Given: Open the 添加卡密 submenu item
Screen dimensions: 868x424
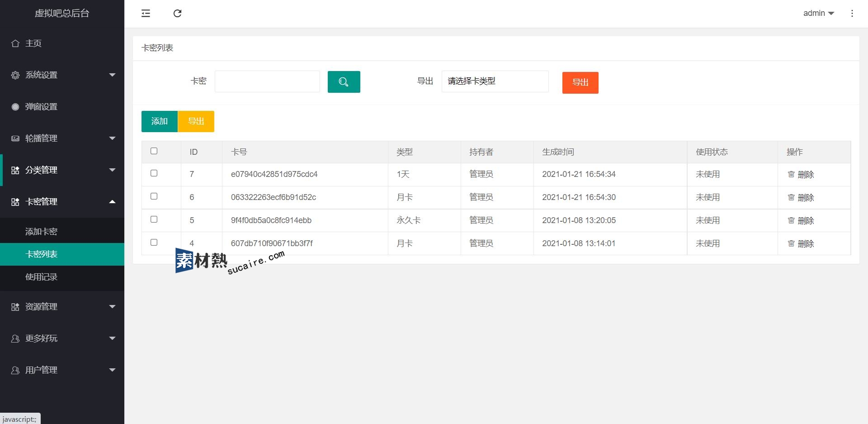Looking at the screenshot, I should coord(41,232).
